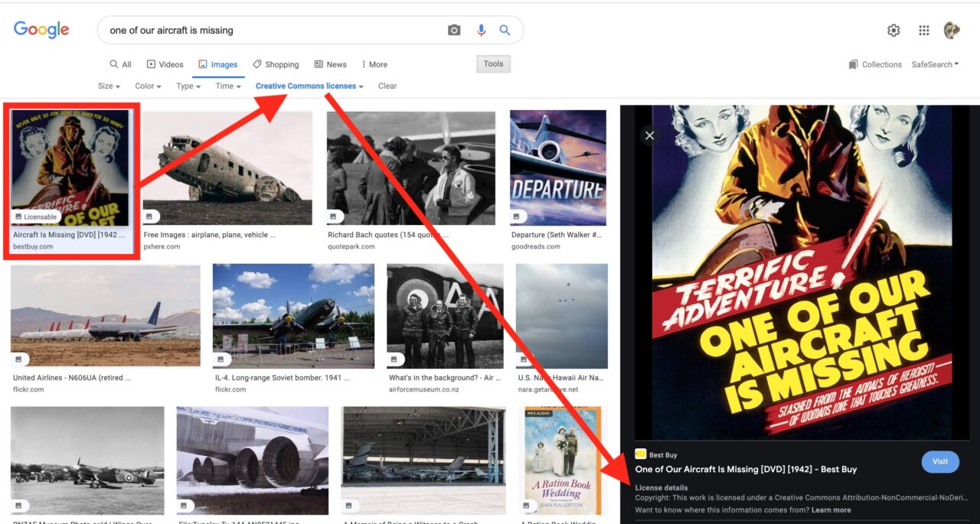Open the account profile avatar
The height and width of the screenshot is (524, 980).
[952, 30]
